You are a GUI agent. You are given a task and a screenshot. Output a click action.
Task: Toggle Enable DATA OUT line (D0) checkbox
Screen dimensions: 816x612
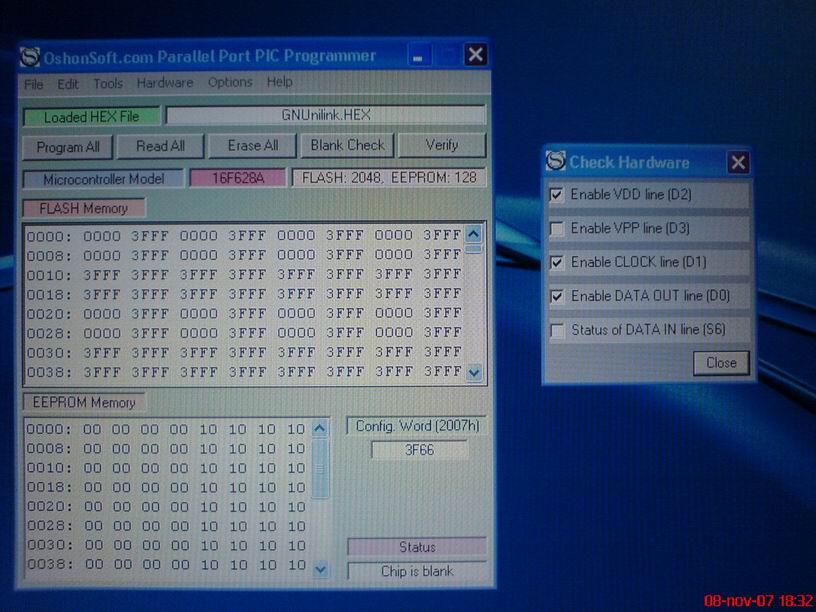click(556, 296)
